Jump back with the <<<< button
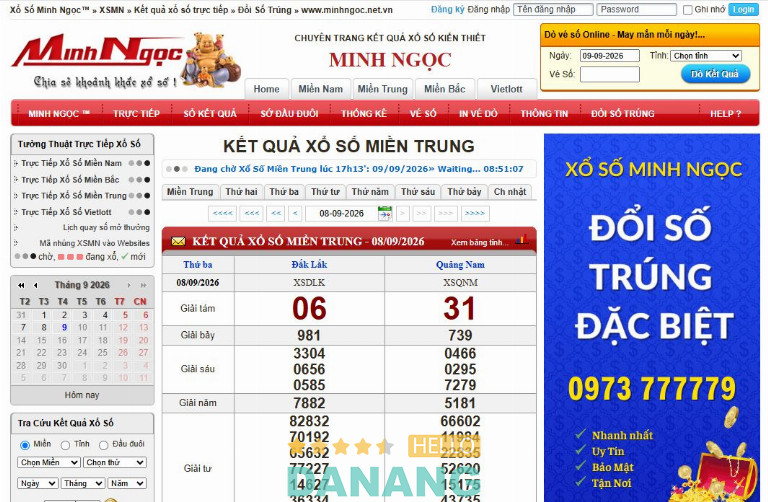Image resolution: width=768 pixels, height=502 pixels. (x=222, y=214)
